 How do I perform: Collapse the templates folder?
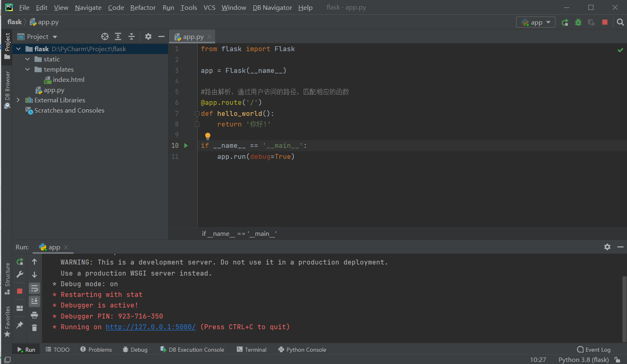28,69
